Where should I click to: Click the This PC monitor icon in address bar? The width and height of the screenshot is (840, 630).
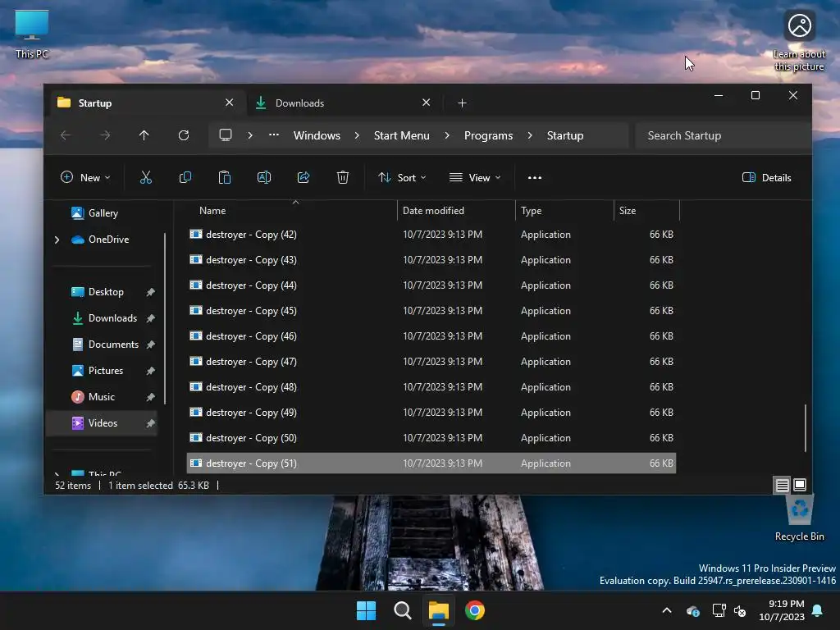pos(226,135)
